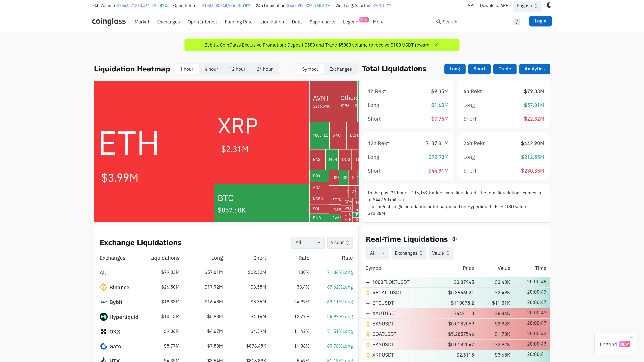Click the ETH heatmap tile
The image size is (644, 362).
tap(154, 151)
